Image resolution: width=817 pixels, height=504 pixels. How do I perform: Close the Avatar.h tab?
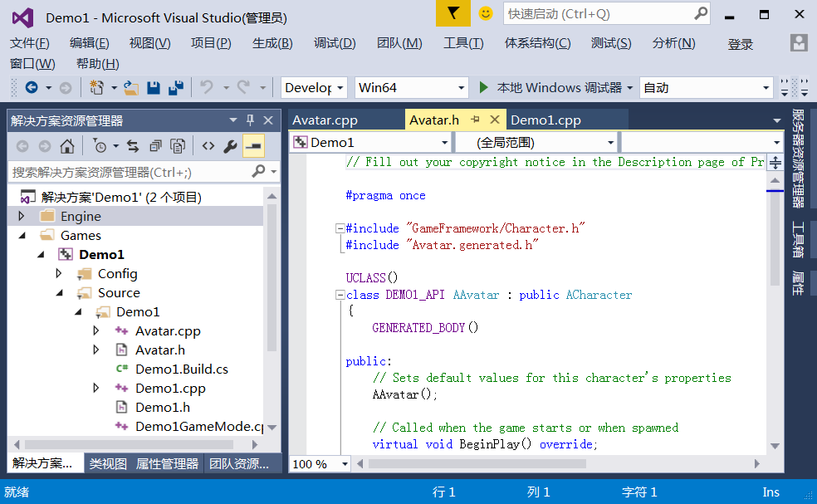495,120
